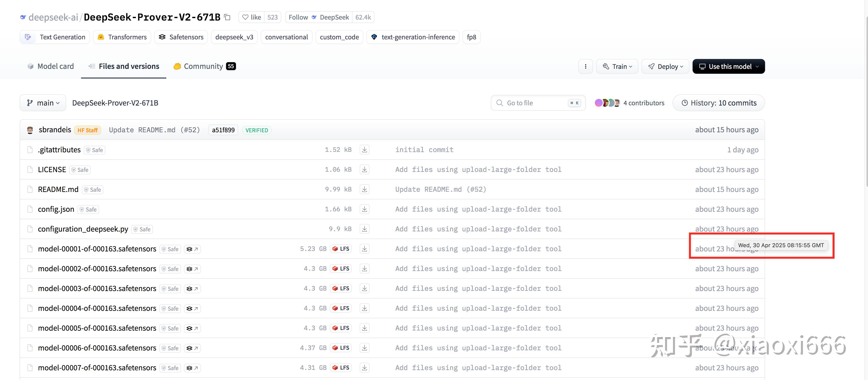Download the .gitattributes file

click(x=364, y=150)
